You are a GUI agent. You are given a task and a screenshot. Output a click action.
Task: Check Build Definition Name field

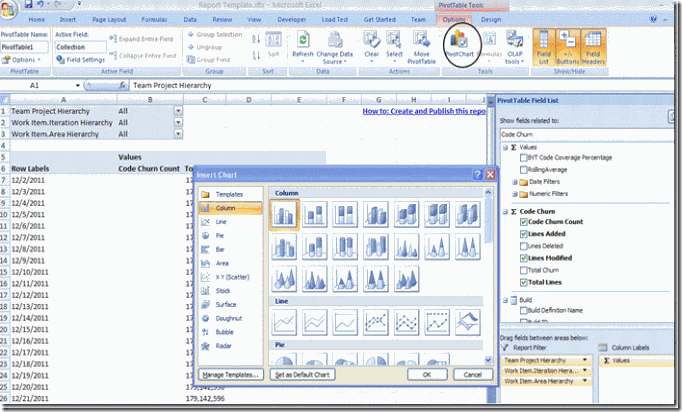[x=524, y=311]
